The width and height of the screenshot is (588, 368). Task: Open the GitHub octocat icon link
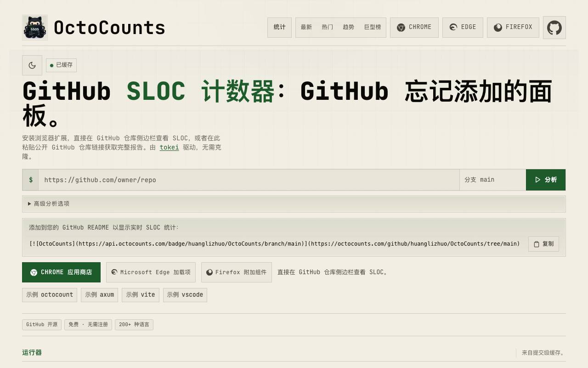(x=554, y=28)
